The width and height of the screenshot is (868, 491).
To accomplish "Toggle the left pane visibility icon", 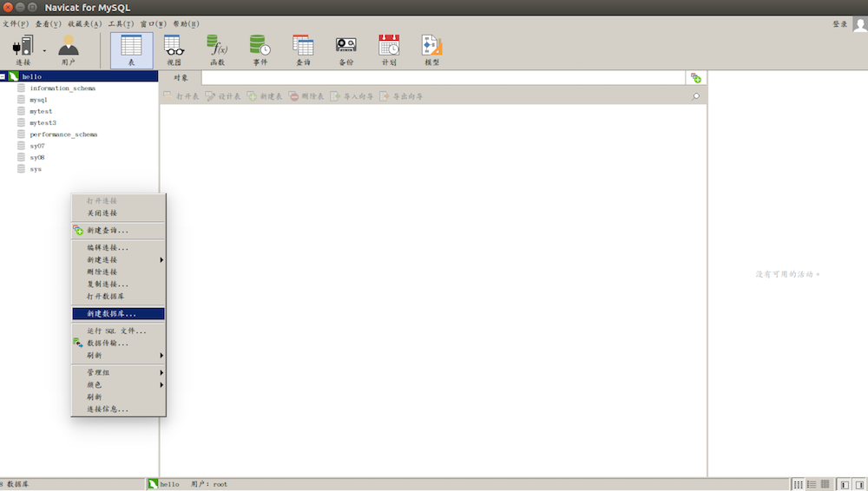I will click(844, 484).
